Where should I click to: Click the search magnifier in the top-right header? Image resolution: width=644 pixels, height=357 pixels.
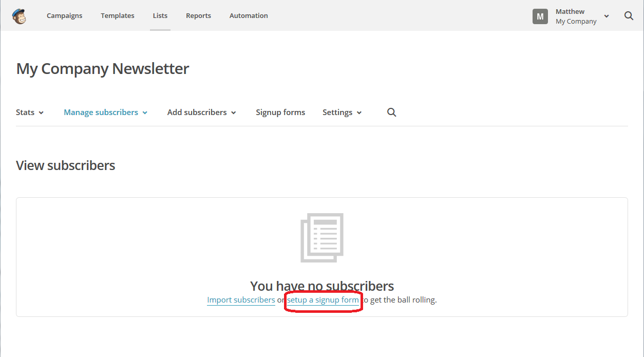click(x=629, y=16)
